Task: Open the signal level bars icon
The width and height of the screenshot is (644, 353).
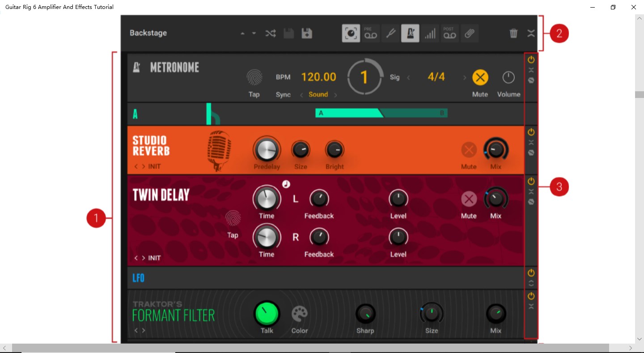Action: (430, 34)
